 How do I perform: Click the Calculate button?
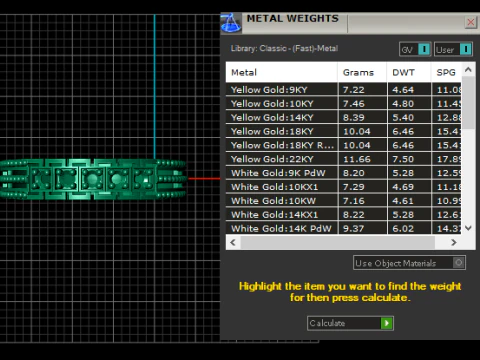point(350,323)
